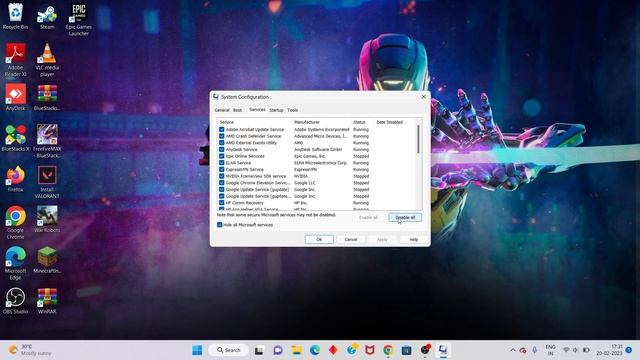Open the Steam desktop shortcut
Screen dimensions: 640x360
[x=47, y=16]
